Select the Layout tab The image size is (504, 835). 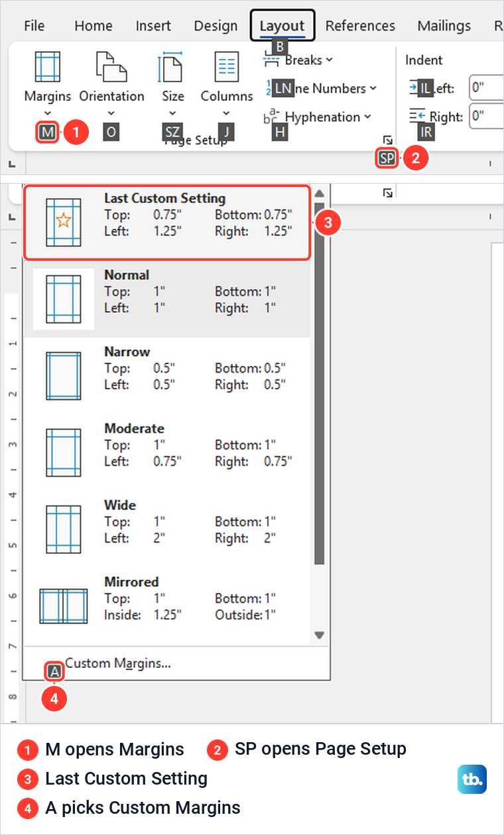coord(283,26)
